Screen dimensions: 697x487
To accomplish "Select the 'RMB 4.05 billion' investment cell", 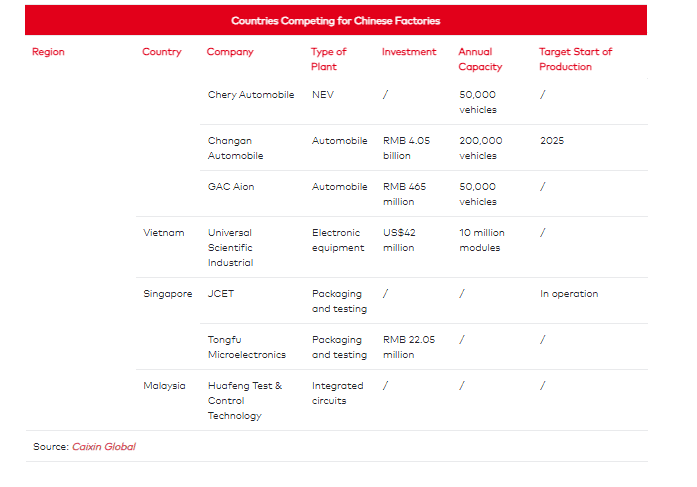I will (x=406, y=148).
